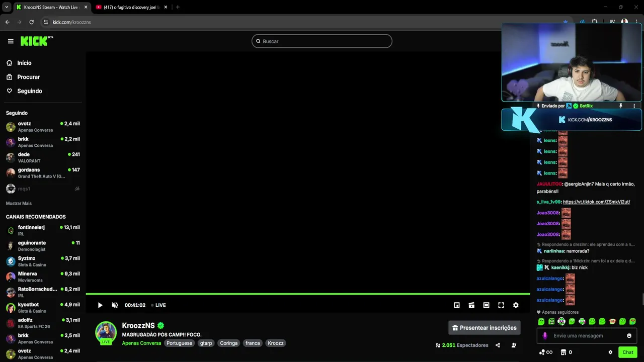The height and width of the screenshot is (362, 644).
Task: Open Procurar in sidebar
Action: click(23, 77)
